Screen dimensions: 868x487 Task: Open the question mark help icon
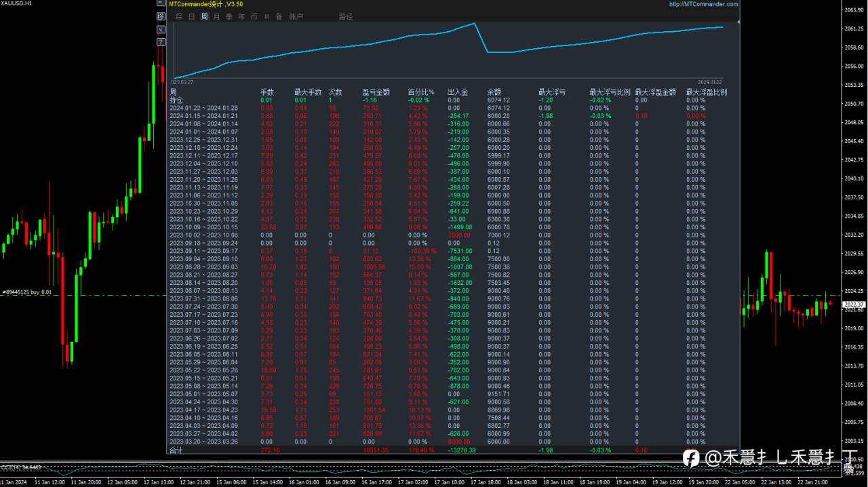(x=161, y=42)
